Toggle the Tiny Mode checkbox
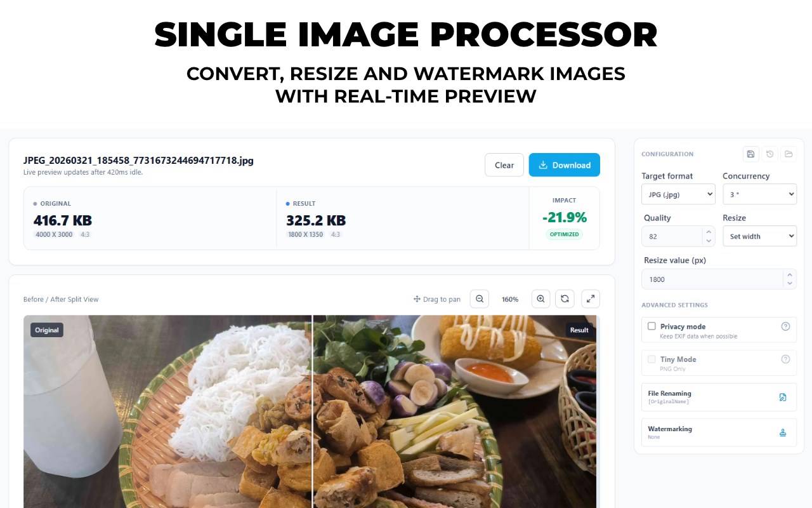Viewport: 812px width, 508px height. coord(652,359)
